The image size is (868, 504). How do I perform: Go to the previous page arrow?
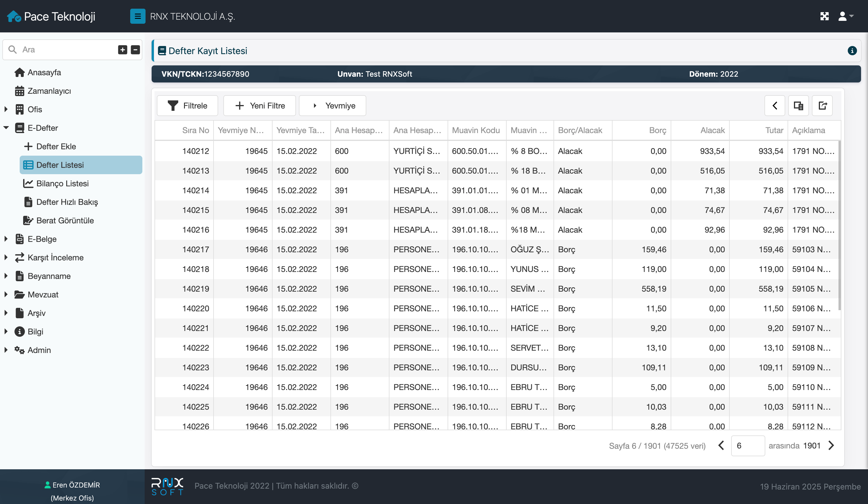coord(721,446)
